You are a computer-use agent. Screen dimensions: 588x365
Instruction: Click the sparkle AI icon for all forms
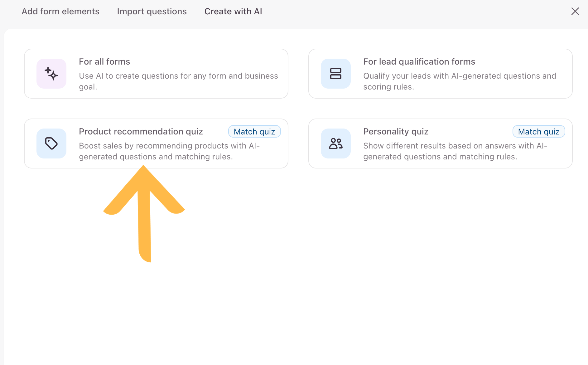(x=51, y=74)
